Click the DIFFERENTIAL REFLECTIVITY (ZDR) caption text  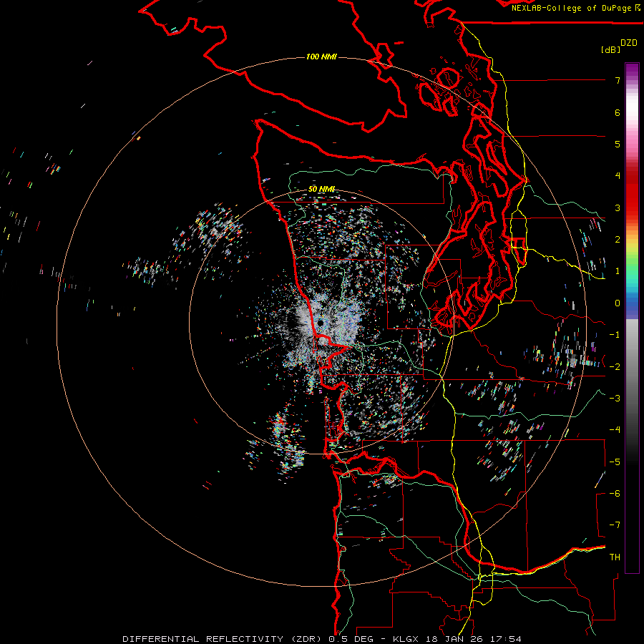[222, 639]
